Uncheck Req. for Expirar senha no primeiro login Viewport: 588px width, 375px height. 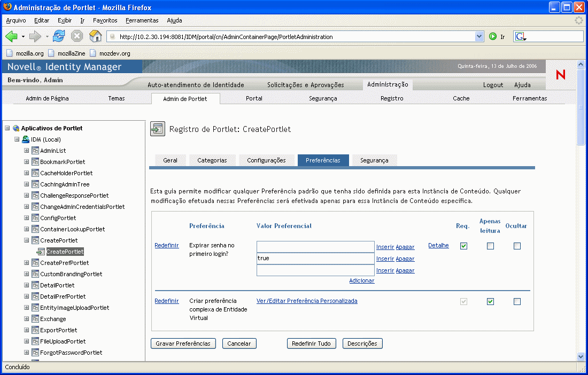463,246
